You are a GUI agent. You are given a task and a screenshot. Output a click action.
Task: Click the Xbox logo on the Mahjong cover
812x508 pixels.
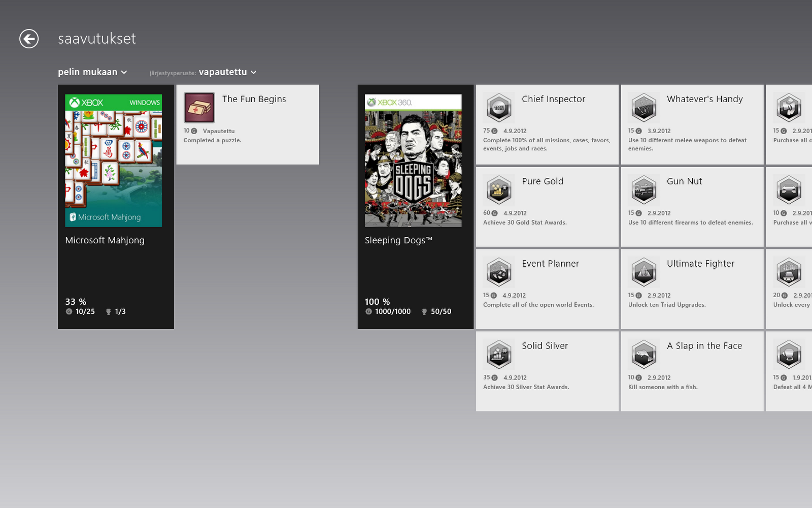coord(75,103)
